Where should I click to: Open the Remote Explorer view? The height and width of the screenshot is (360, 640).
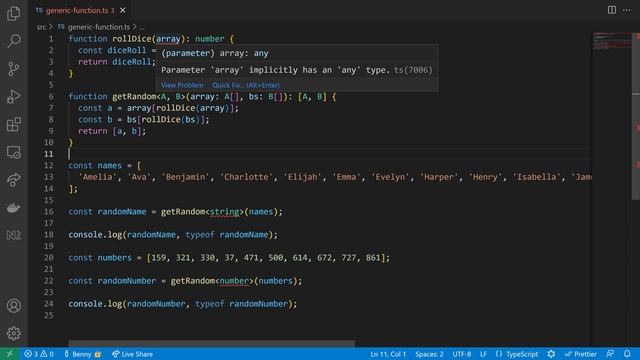tap(13, 152)
